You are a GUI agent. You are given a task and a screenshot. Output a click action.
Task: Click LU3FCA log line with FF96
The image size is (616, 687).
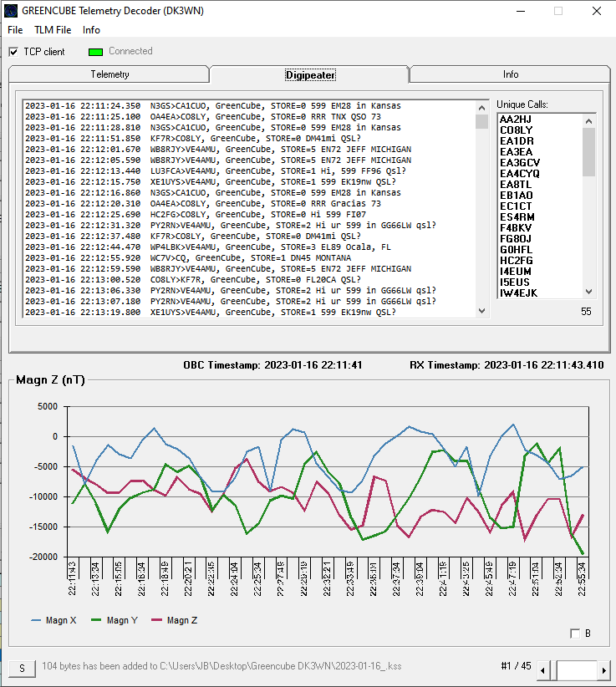216,171
